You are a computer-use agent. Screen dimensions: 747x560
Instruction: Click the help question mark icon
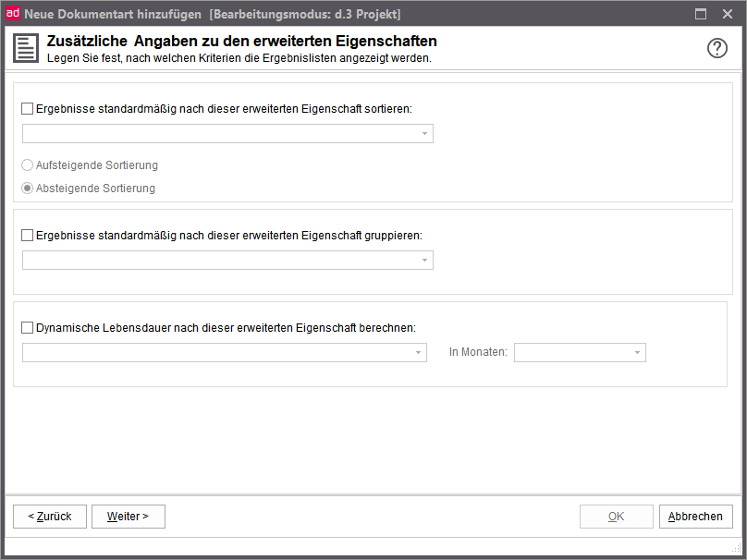pyautogui.click(x=717, y=49)
